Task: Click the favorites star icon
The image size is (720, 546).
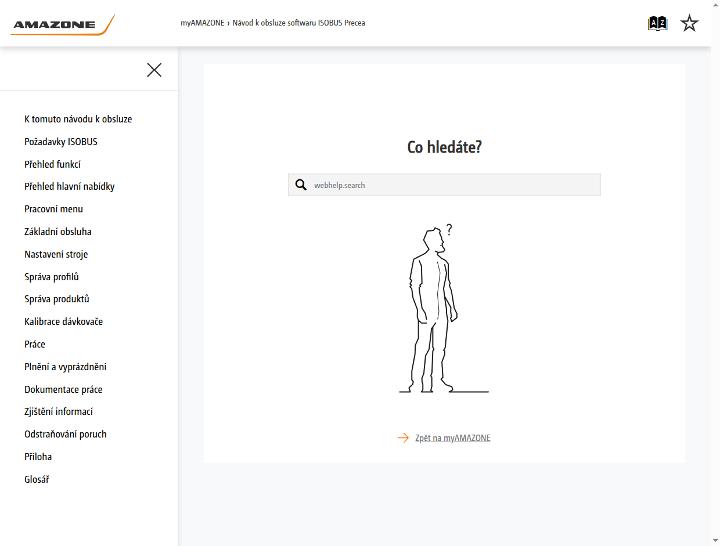Action: tap(689, 23)
